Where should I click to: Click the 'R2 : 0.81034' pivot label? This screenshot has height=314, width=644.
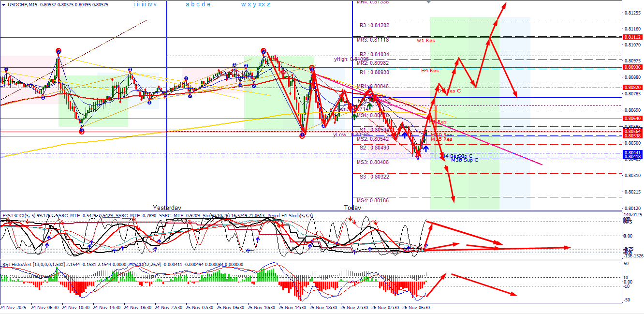click(375, 54)
